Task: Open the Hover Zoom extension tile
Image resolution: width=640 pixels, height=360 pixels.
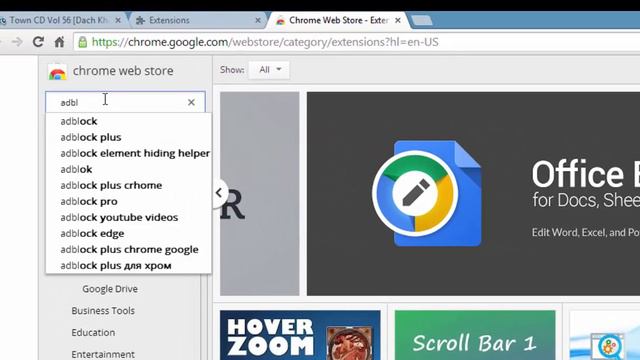Action: 300,335
